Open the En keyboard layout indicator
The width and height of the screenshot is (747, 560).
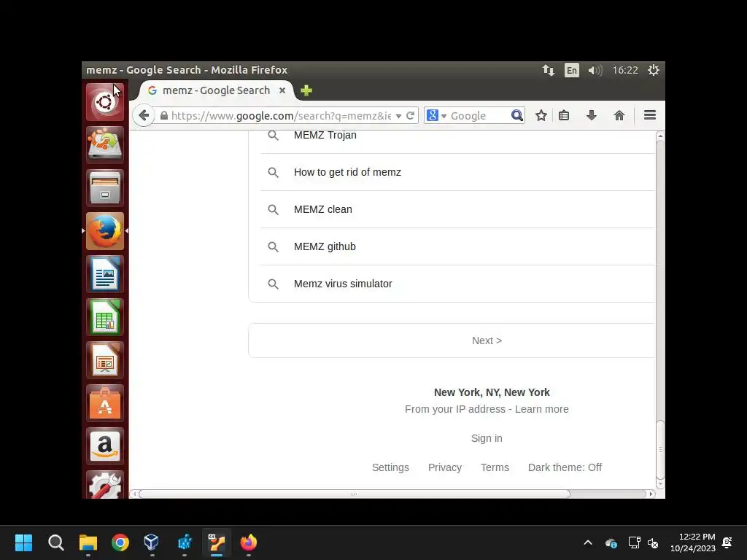pyautogui.click(x=572, y=71)
